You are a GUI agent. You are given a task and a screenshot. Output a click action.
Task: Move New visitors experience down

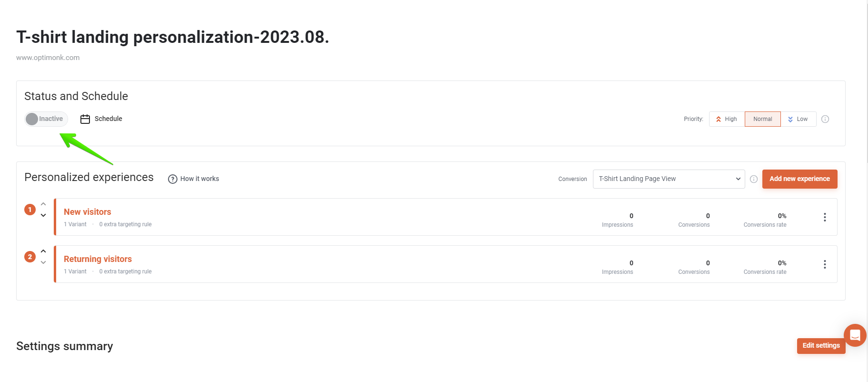pyautogui.click(x=43, y=215)
